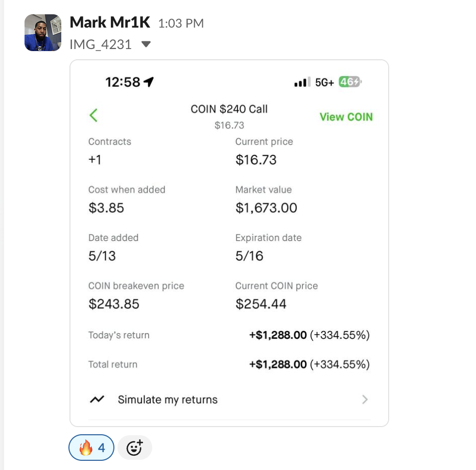Open the View COIN link
The width and height of the screenshot is (476, 470).
[346, 117]
